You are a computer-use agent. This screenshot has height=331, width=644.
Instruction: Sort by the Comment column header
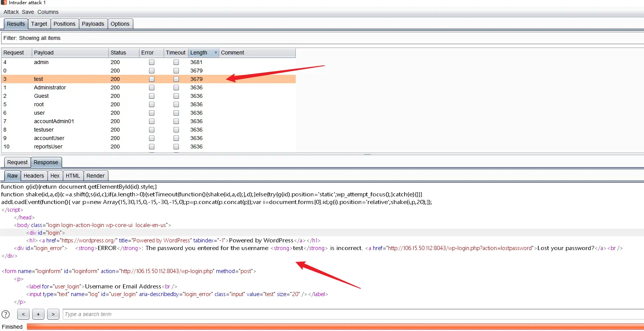click(x=257, y=53)
